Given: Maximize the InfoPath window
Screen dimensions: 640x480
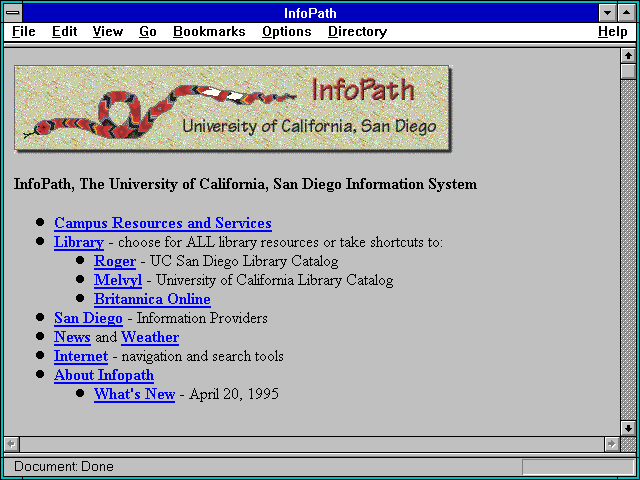Looking at the screenshot, I should 627,13.
